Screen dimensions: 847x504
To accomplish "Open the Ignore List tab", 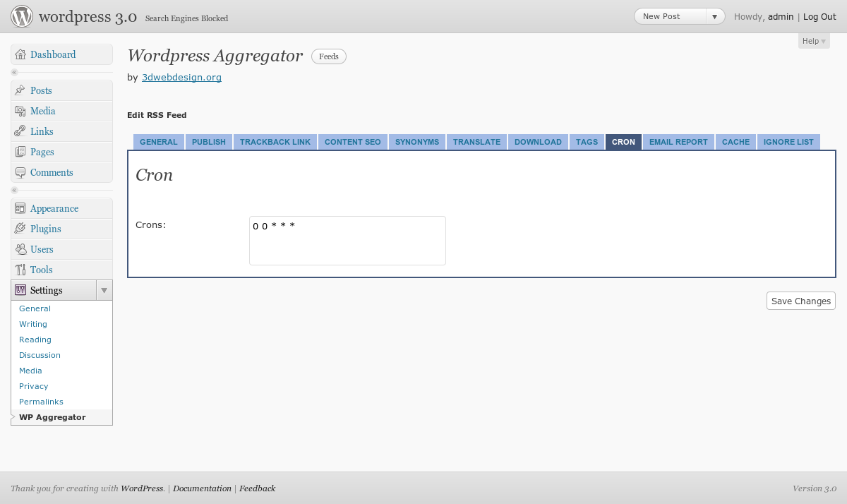I will pos(788,142).
